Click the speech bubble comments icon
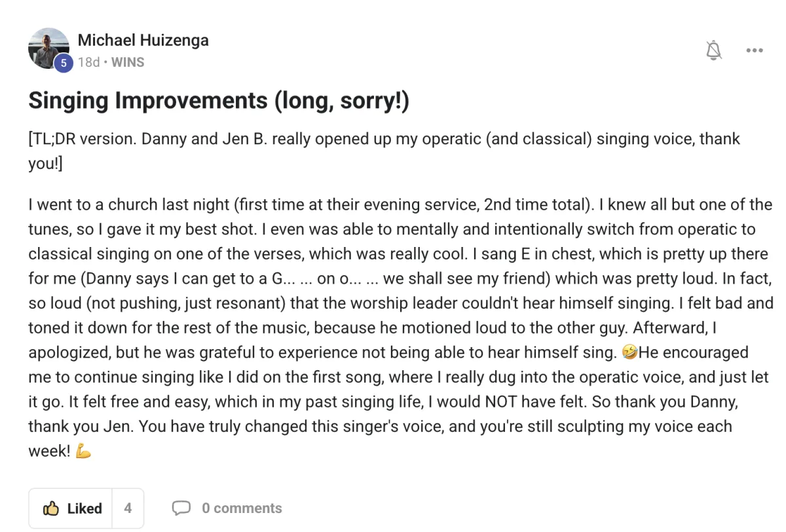Viewport: 786px width, 532px height. (181, 508)
